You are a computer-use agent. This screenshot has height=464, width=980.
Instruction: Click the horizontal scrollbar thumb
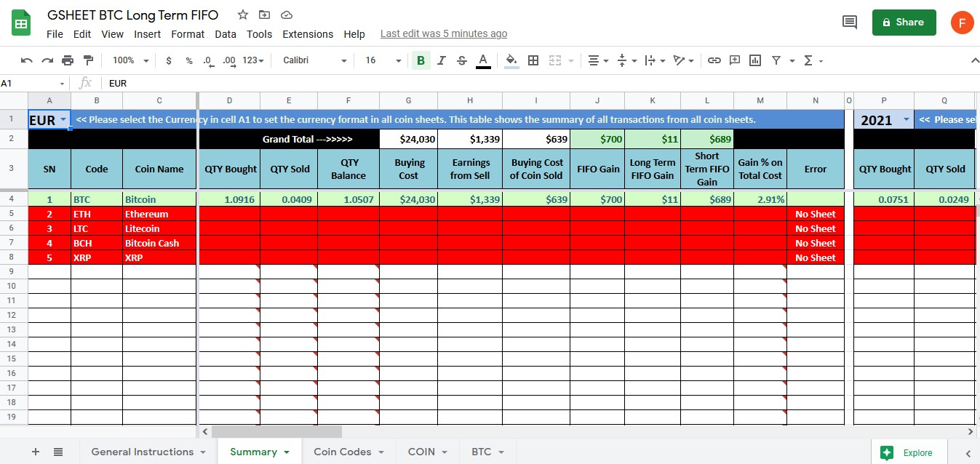coord(277,431)
